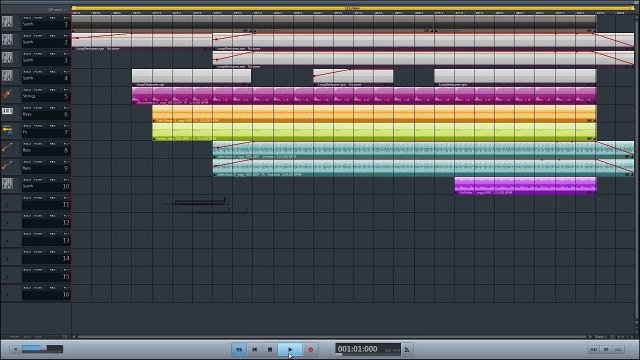
Task: Open the FX menu of Strings track 5
Action: coord(66,90)
